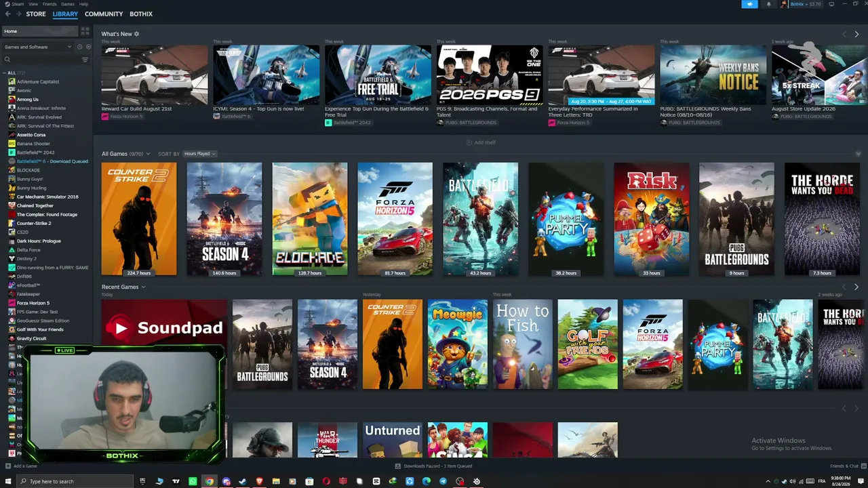Open the Games menu
The image size is (868, 488).
pyautogui.click(x=68, y=4)
